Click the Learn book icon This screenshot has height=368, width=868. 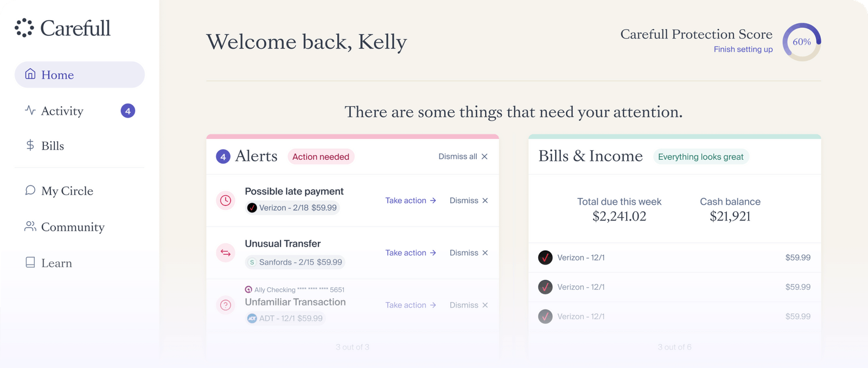(30, 263)
